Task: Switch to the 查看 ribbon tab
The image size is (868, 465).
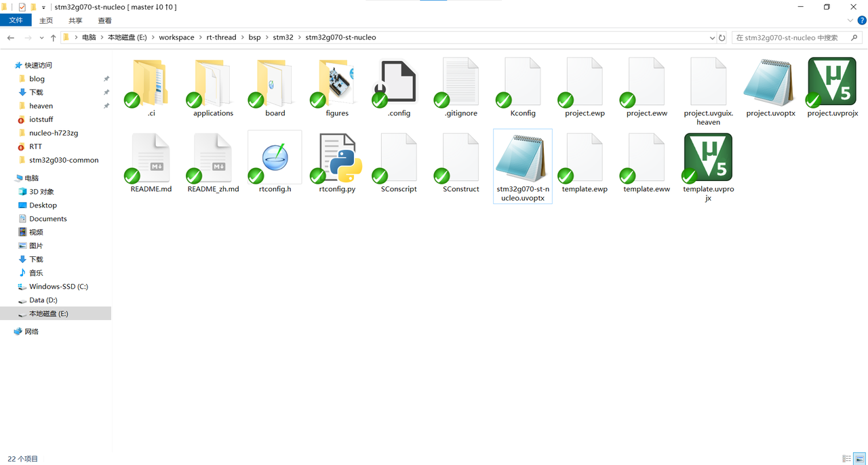Action: point(104,21)
